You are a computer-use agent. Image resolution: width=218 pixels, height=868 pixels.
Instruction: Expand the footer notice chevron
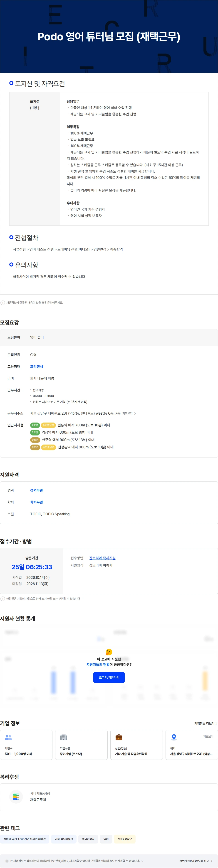tap(142, 861)
